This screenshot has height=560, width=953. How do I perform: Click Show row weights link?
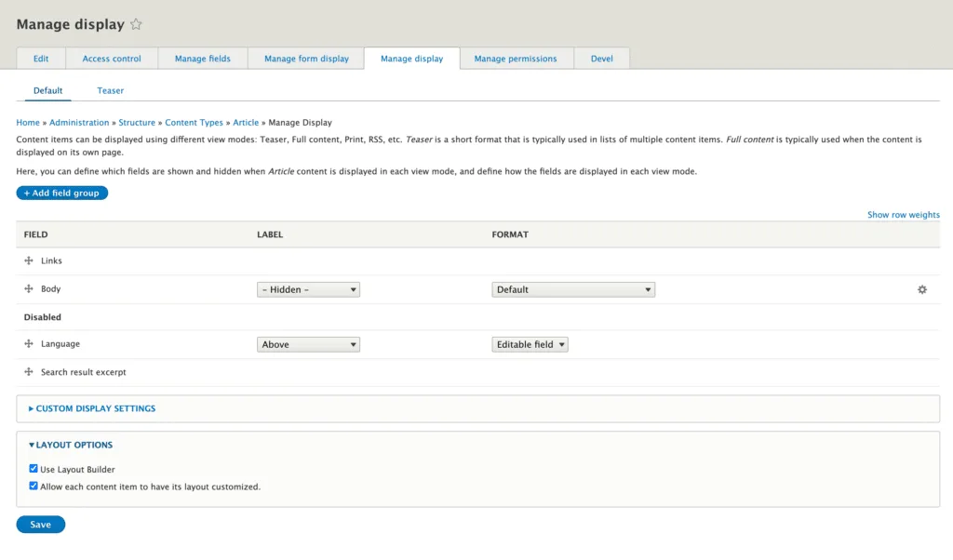click(x=903, y=215)
